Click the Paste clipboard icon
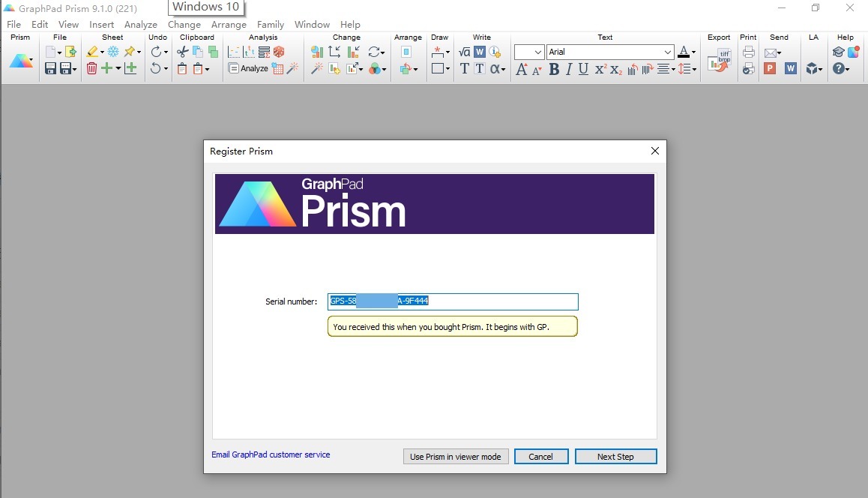Image resolution: width=868 pixels, height=498 pixels. point(182,68)
